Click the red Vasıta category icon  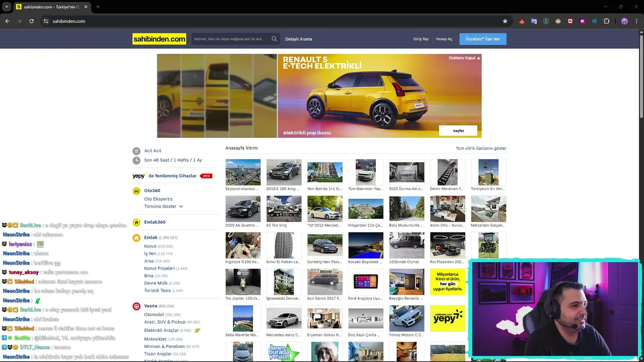(x=136, y=306)
